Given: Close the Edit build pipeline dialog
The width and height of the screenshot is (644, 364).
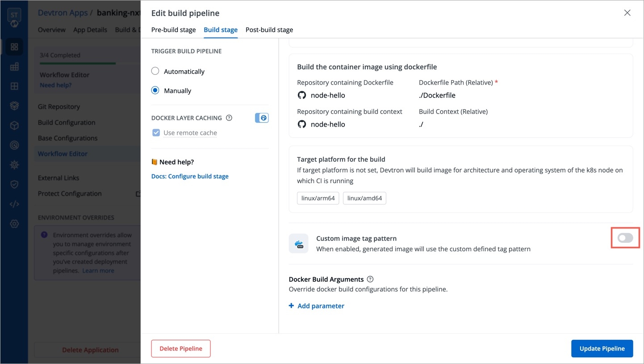Looking at the screenshot, I should tap(627, 13).
